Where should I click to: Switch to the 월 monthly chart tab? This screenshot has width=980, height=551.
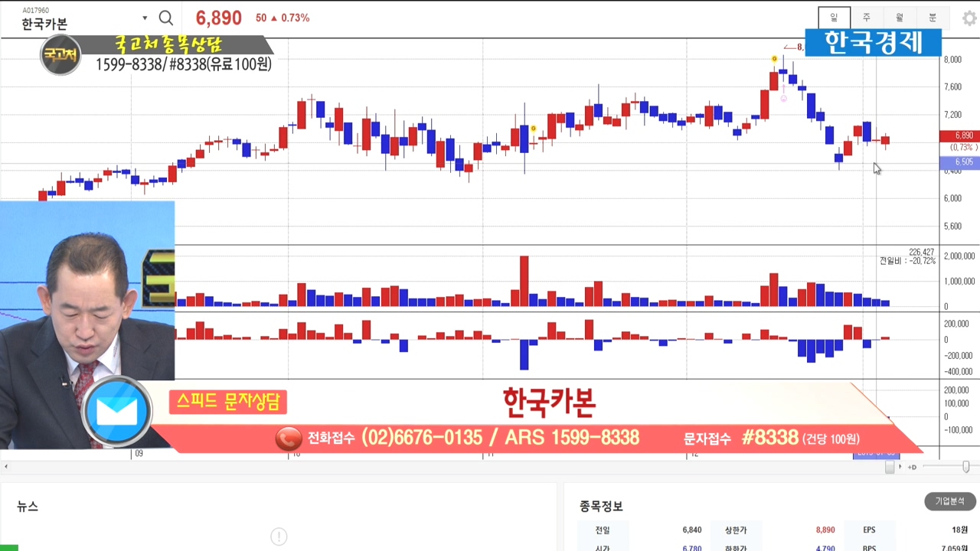[x=900, y=18]
